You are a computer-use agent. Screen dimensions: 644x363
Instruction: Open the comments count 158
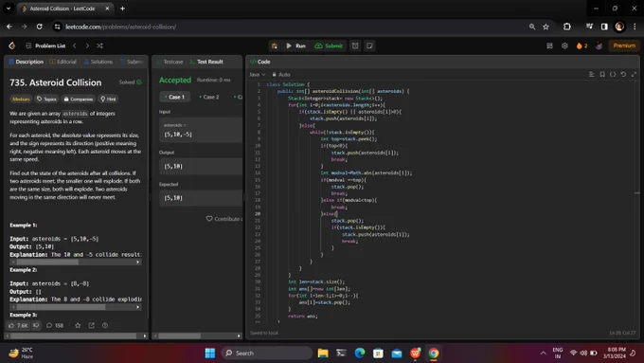[55, 325]
